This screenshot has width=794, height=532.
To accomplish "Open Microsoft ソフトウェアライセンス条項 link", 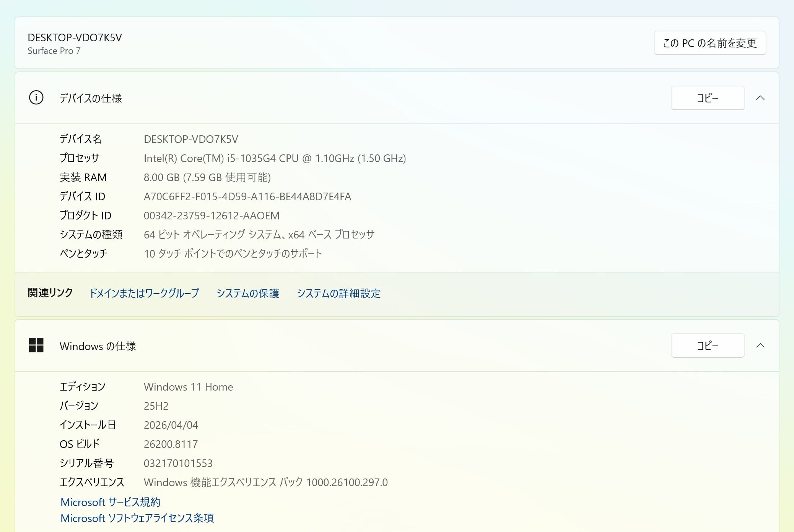I will click(x=137, y=518).
